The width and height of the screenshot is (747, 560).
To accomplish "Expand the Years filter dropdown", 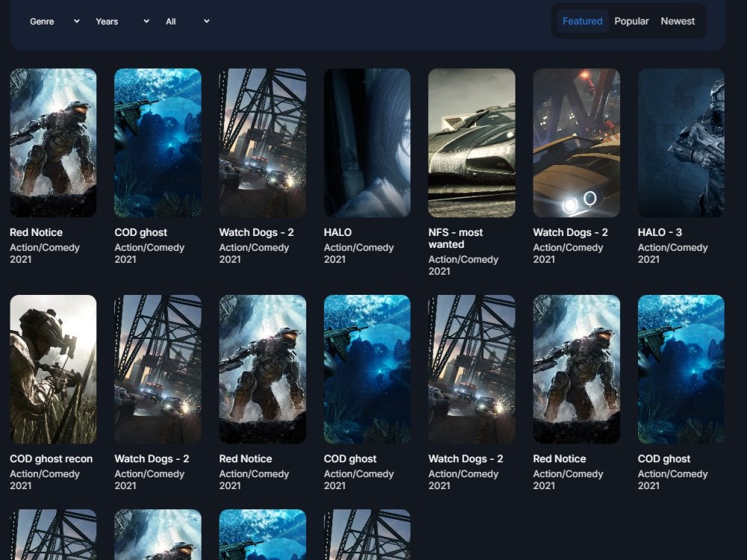I will coord(122,22).
